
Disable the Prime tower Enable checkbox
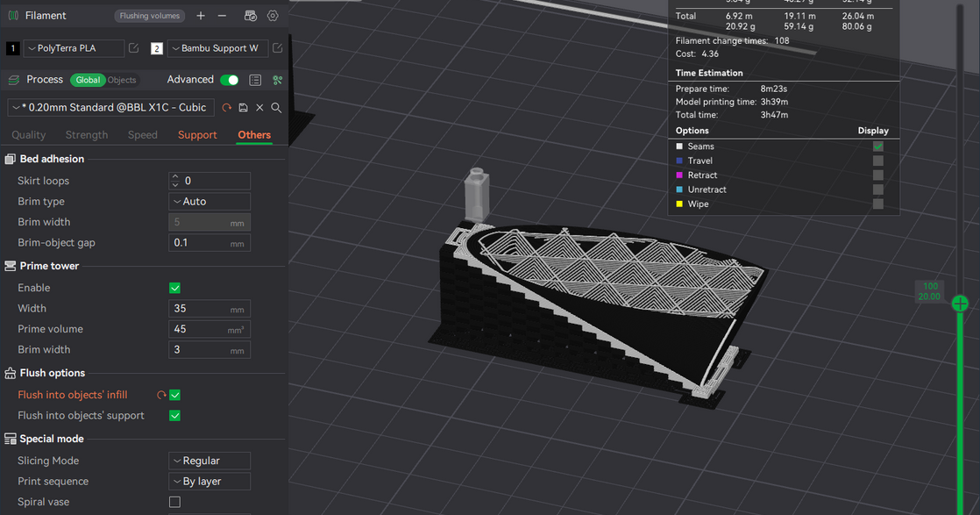click(x=174, y=288)
